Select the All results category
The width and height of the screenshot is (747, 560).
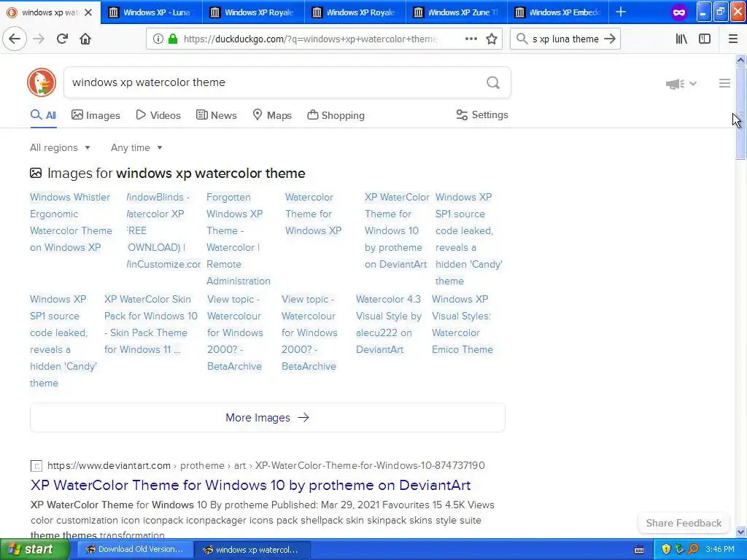coord(43,115)
